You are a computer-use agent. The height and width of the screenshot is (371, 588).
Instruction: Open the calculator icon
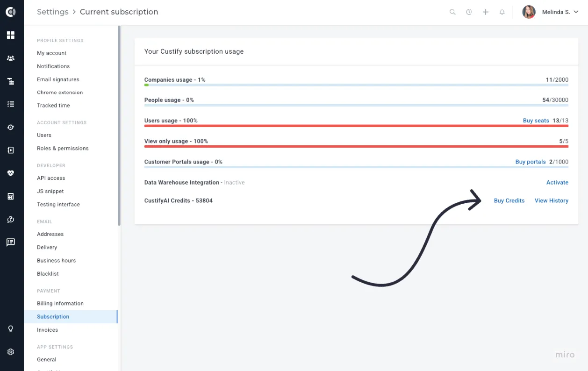(11, 196)
